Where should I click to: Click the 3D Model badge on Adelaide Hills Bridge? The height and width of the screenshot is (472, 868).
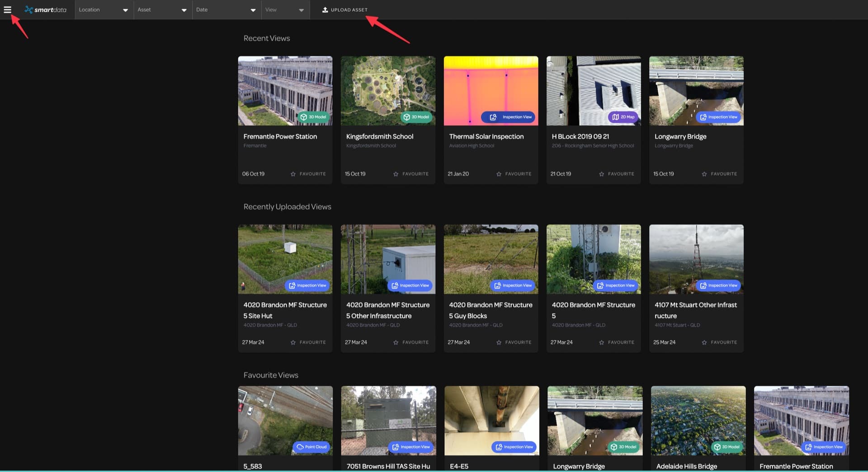[726, 447]
